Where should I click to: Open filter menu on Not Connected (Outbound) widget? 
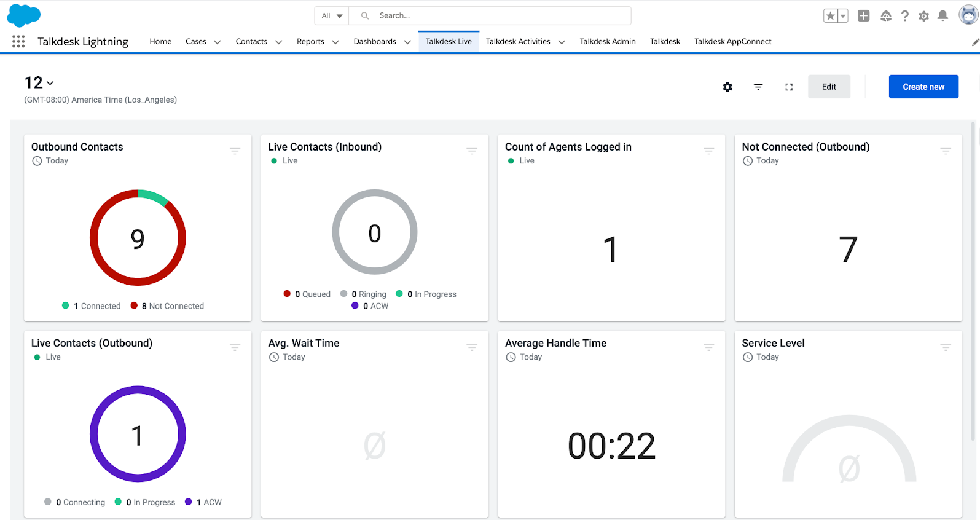(946, 151)
